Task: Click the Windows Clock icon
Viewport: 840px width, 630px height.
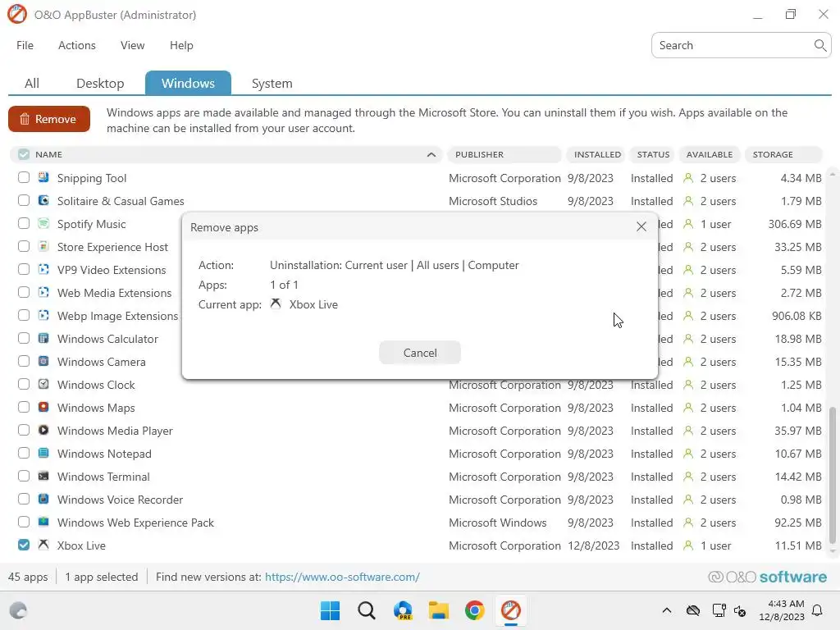Action: [43, 384]
